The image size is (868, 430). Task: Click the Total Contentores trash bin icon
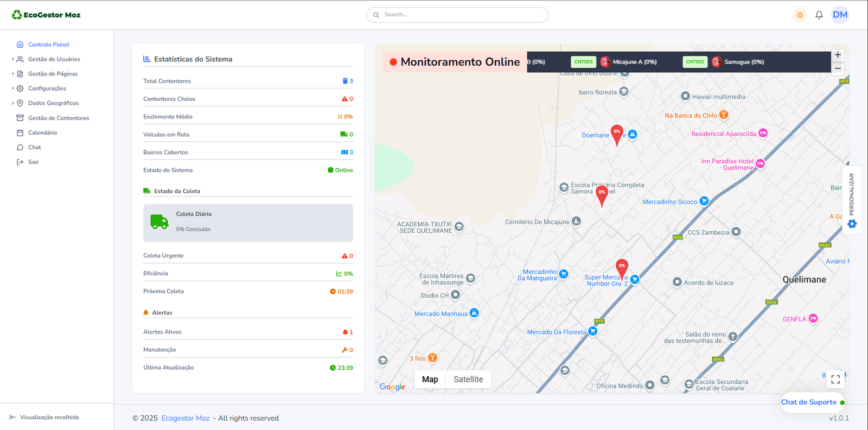[x=345, y=81]
